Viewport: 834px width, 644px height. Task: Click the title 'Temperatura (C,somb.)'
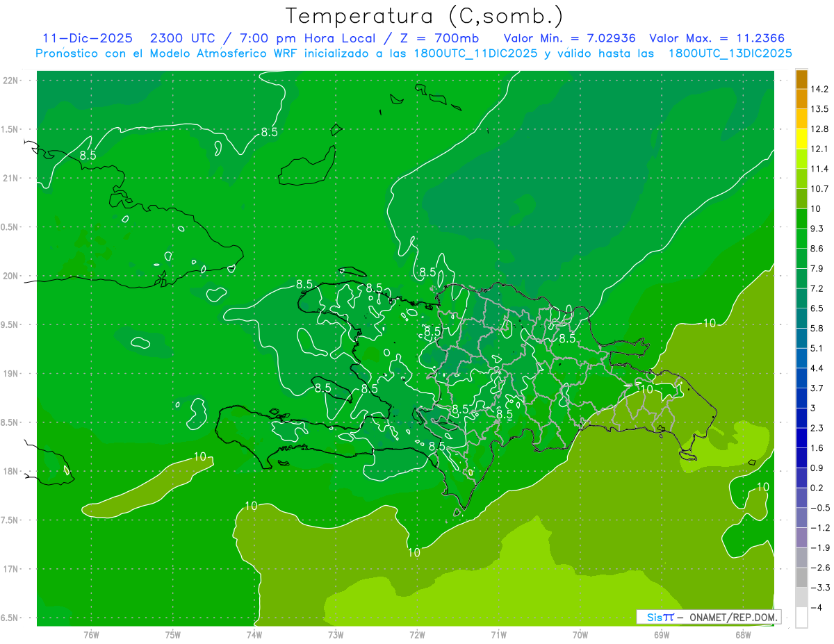(424, 16)
